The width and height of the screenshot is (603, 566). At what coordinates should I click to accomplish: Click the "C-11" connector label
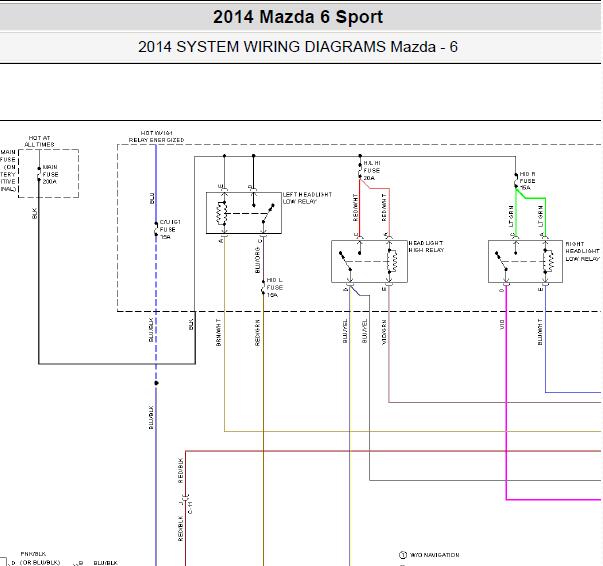pyautogui.click(x=190, y=507)
